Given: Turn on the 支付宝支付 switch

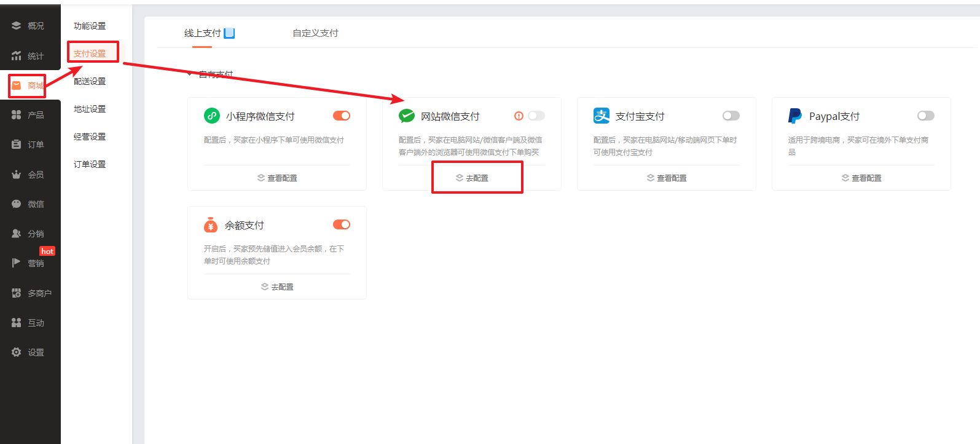Looking at the screenshot, I should click(x=731, y=116).
